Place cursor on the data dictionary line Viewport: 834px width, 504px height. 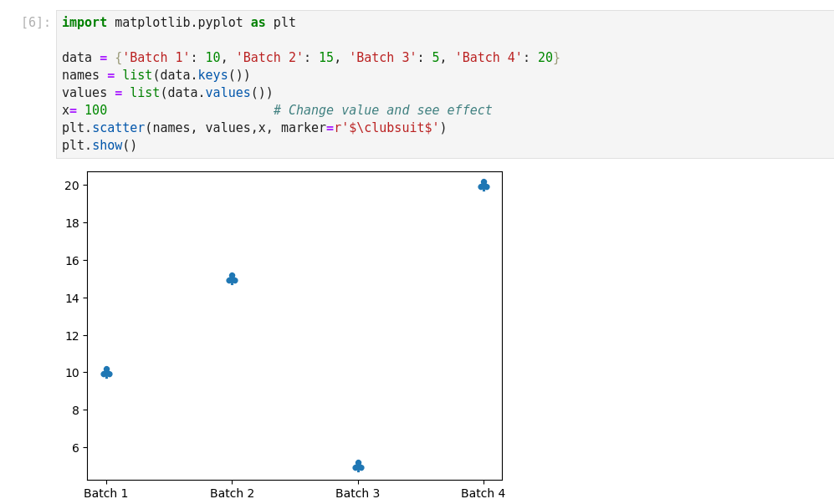click(x=310, y=58)
